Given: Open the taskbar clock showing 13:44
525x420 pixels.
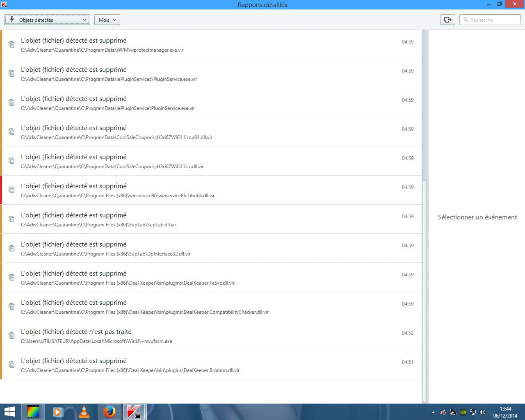Looking at the screenshot, I should (505, 412).
